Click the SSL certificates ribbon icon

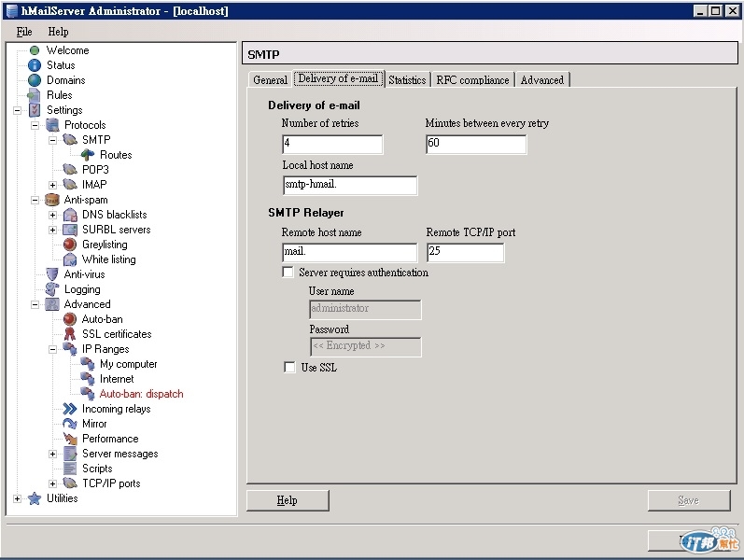[70, 334]
